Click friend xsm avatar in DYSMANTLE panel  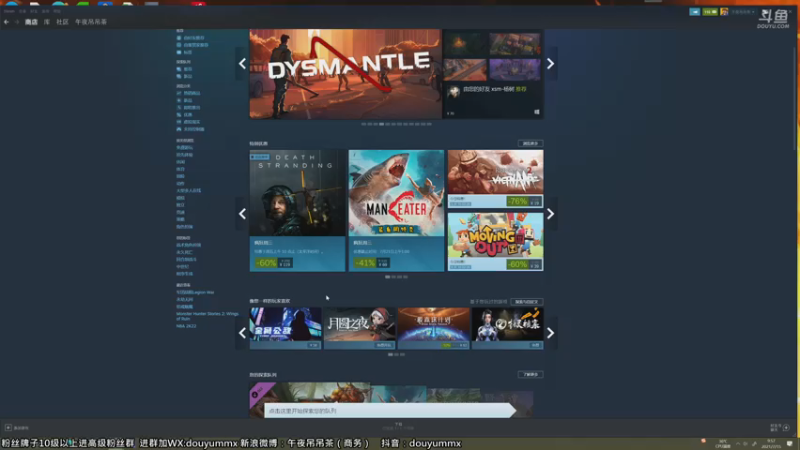[453, 91]
